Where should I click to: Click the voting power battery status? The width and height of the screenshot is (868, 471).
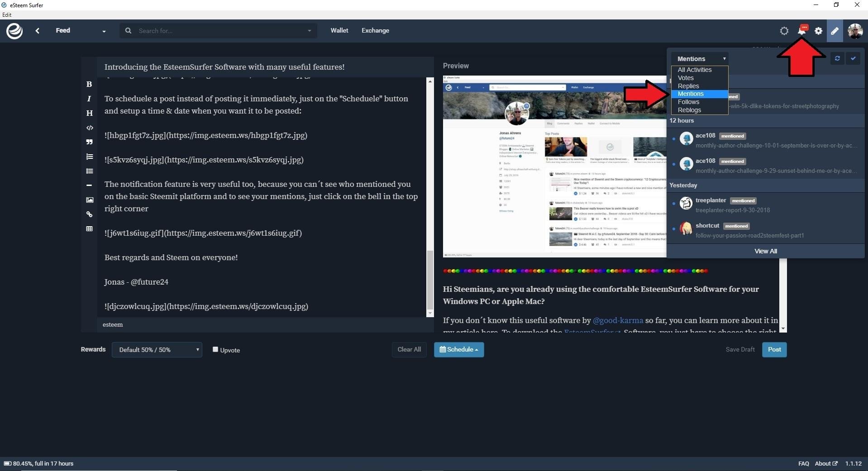(x=39, y=463)
